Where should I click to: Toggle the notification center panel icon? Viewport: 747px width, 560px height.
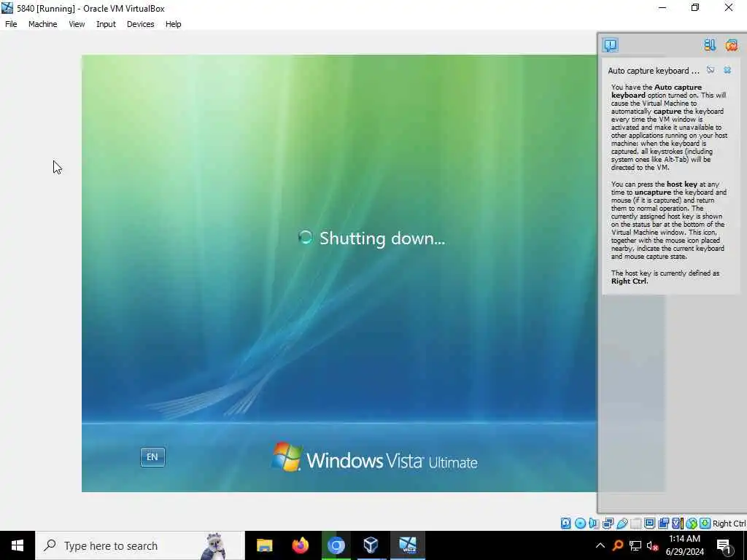tap(611, 44)
